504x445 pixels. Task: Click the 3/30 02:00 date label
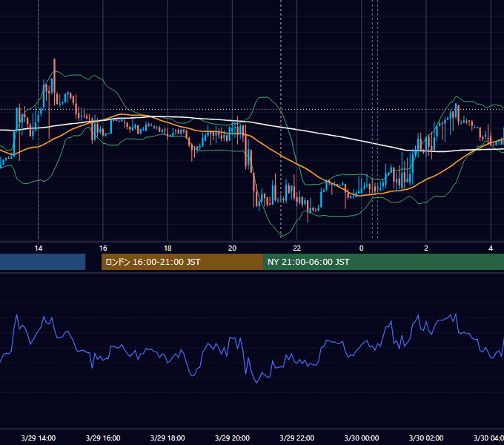click(426, 438)
